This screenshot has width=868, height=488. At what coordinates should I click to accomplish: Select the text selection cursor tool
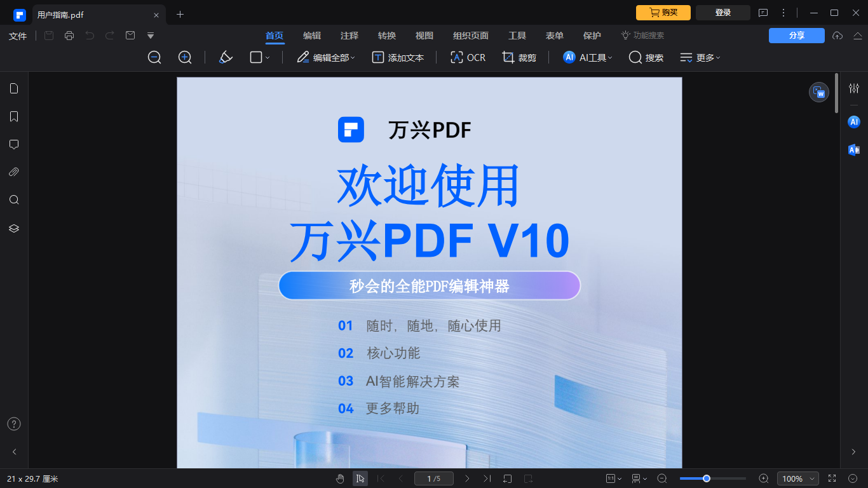pyautogui.click(x=360, y=478)
